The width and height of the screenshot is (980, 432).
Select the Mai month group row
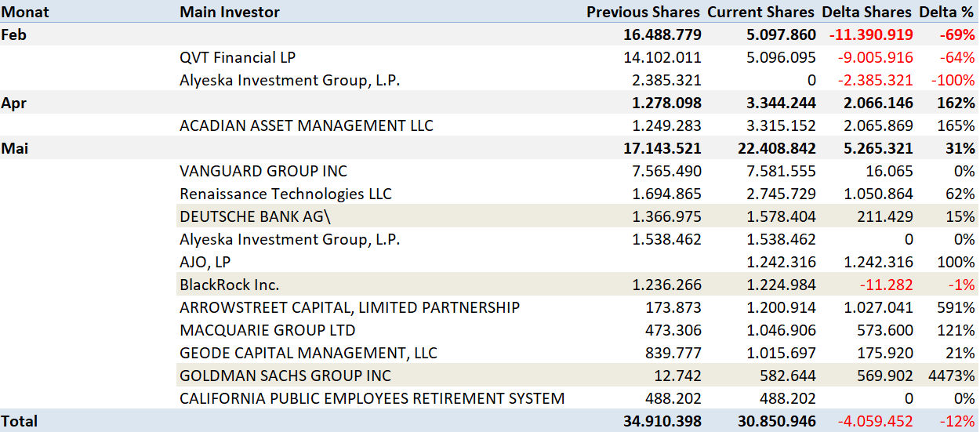(16, 148)
